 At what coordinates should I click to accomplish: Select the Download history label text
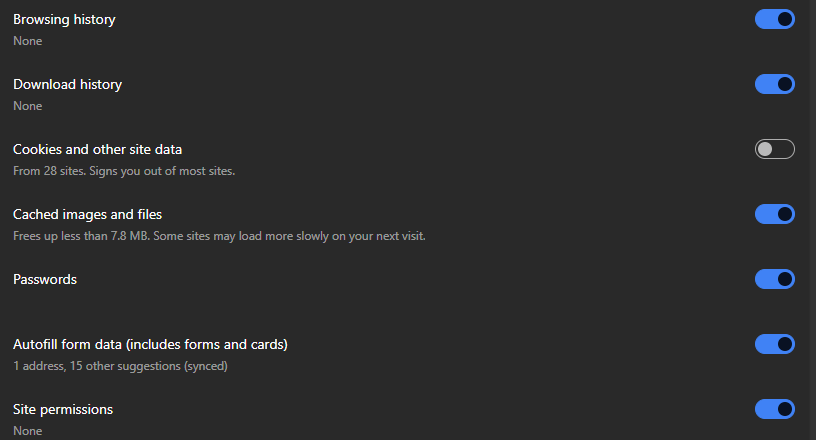[x=67, y=84]
